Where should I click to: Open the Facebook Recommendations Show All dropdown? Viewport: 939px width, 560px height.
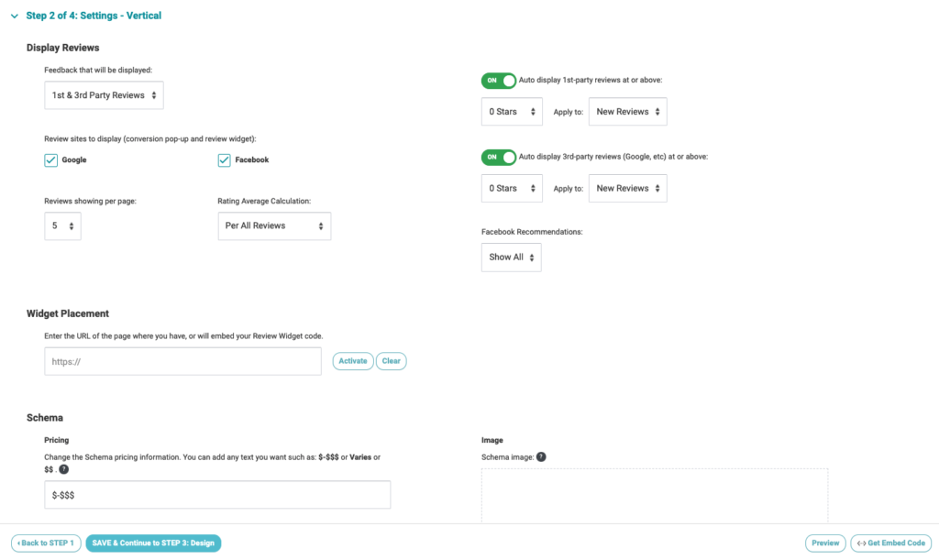pos(511,258)
